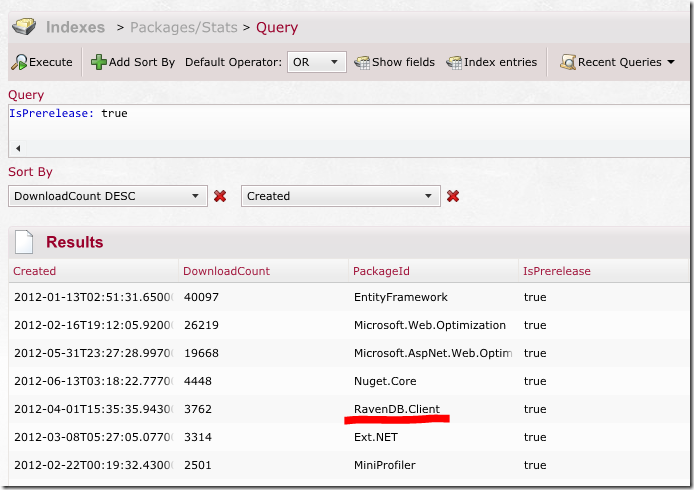Viewport: 694px width, 490px height.
Task: Click the green plus Add Sort By icon
Action: pos(98,62)
